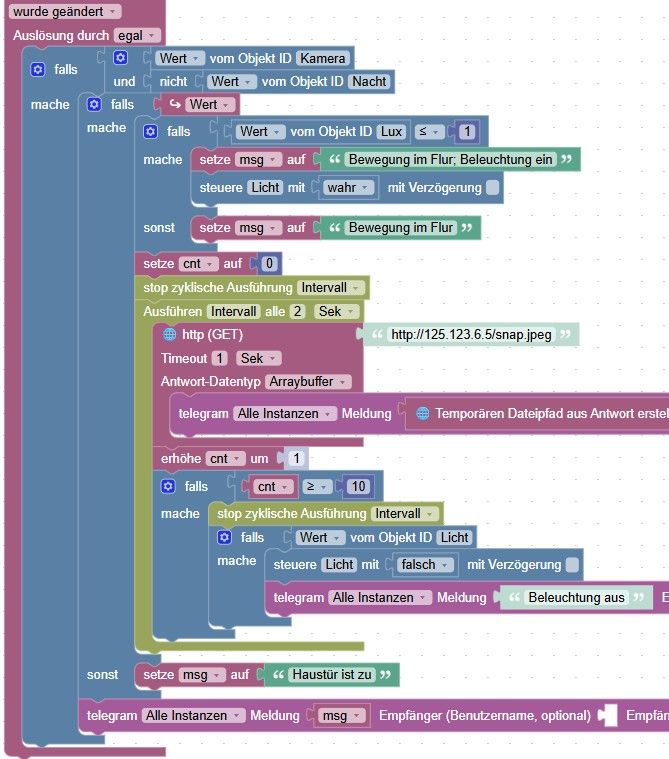Edit the Timeout value number field

[219, 358]
